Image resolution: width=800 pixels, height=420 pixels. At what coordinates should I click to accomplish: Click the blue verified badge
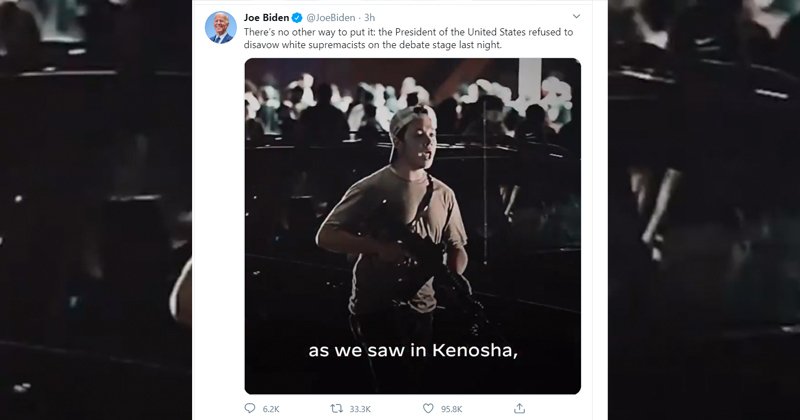point(297,18)
